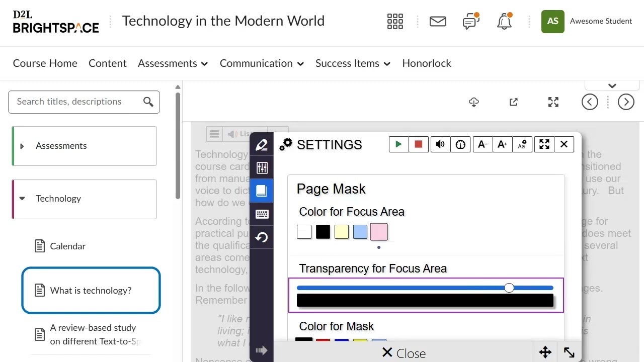Screen dimensions: 644x362
Task: Open text settings Aa gear icon
Action: 522,144
